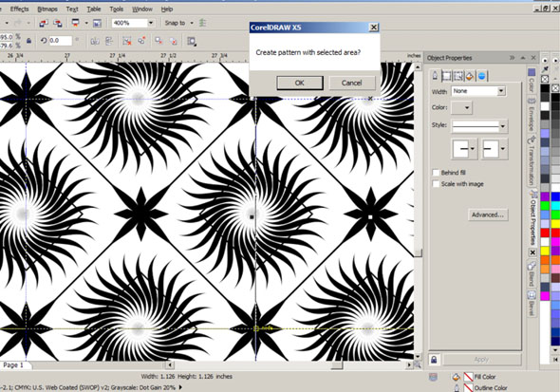The width and height of the screenshot is (560, 392).
Task: Enable the Behind fill checkbox
Action: pos(436,173)
